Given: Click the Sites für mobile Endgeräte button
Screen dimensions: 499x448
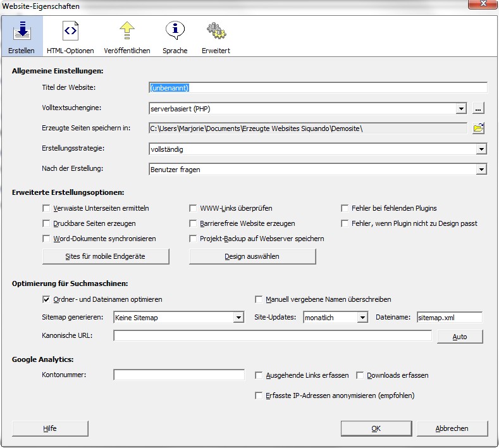Looking at the screenshot, I should (x=106, y=256).
